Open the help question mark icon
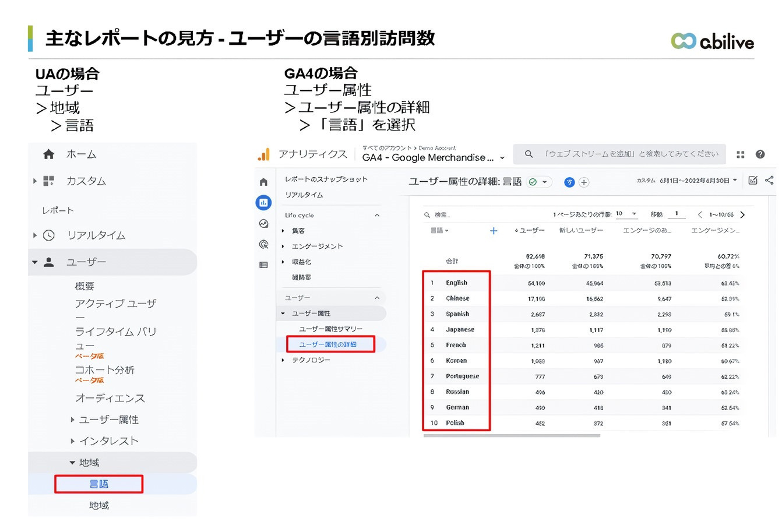This screenshot has height=532, width=782. coord(760,154)
